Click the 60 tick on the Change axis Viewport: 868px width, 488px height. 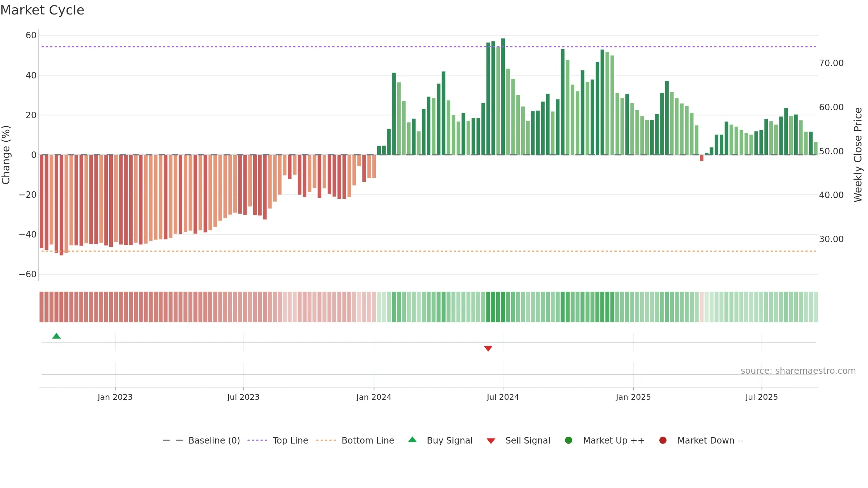tap(31, 35)
